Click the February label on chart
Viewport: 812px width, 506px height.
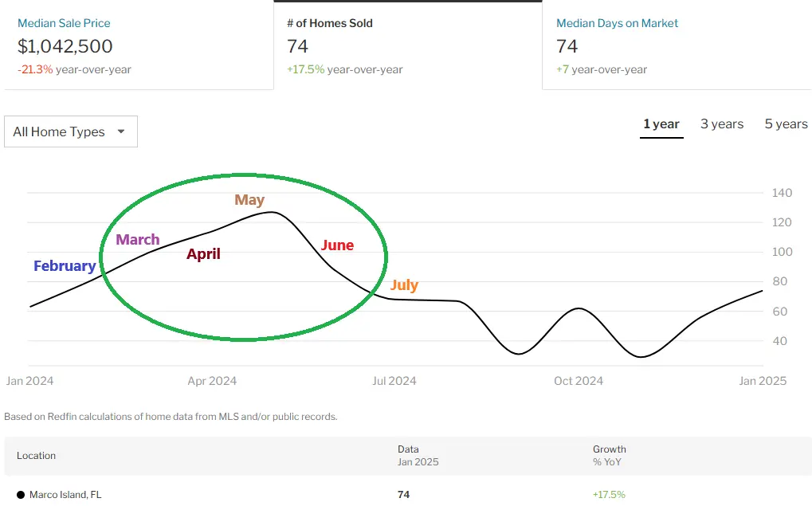pos(65,266)
